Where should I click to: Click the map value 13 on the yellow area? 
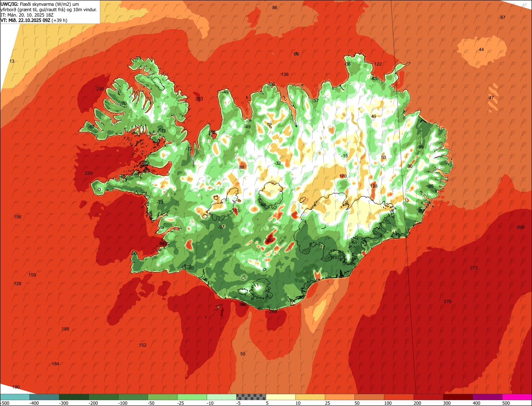coord(12,61)
